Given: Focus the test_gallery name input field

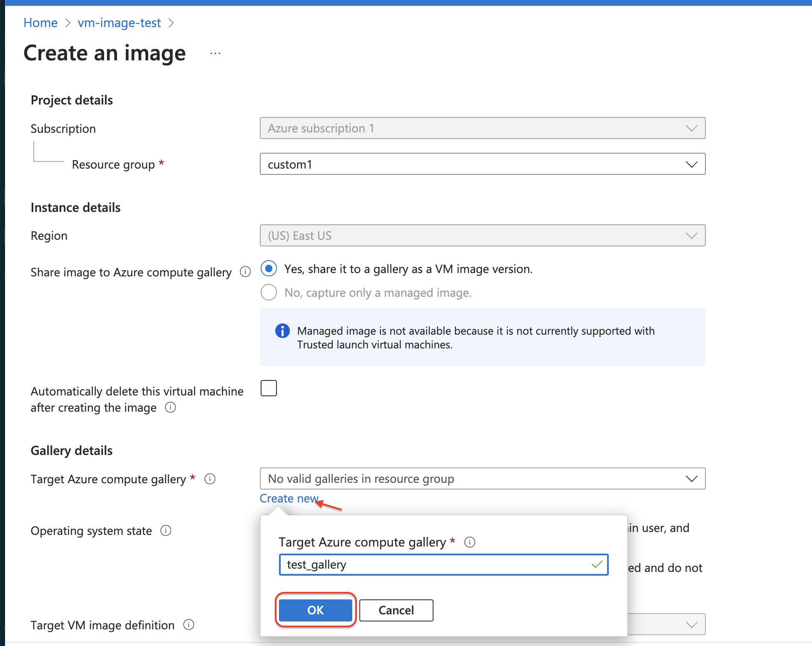Looking at the screenshot, I should (x=443, y=564).
